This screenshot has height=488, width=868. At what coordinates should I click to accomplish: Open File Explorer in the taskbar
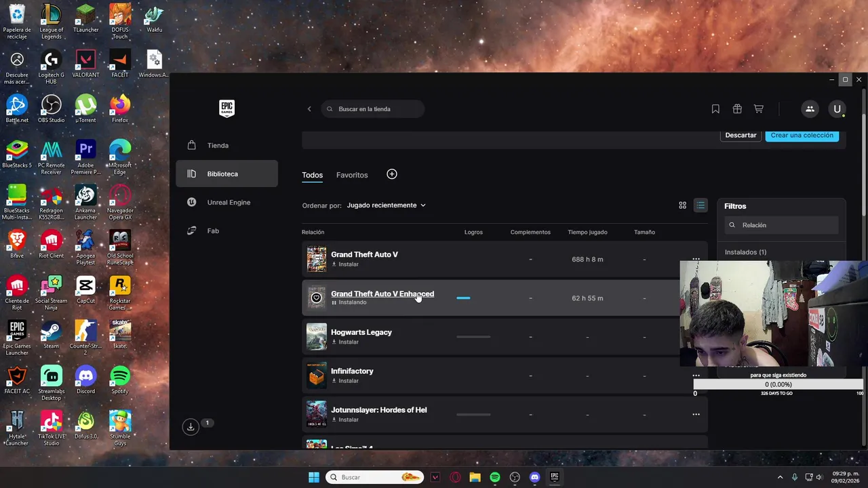(x=475, y=477)
